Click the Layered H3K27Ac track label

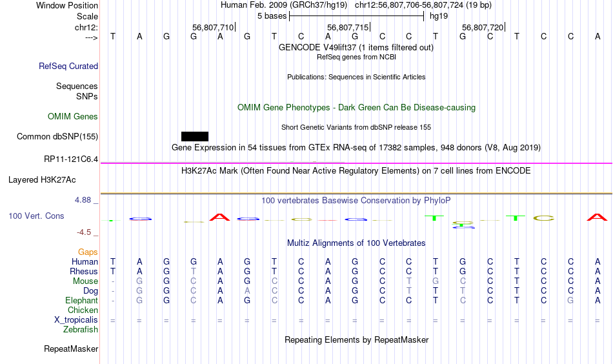click(42, 180)
